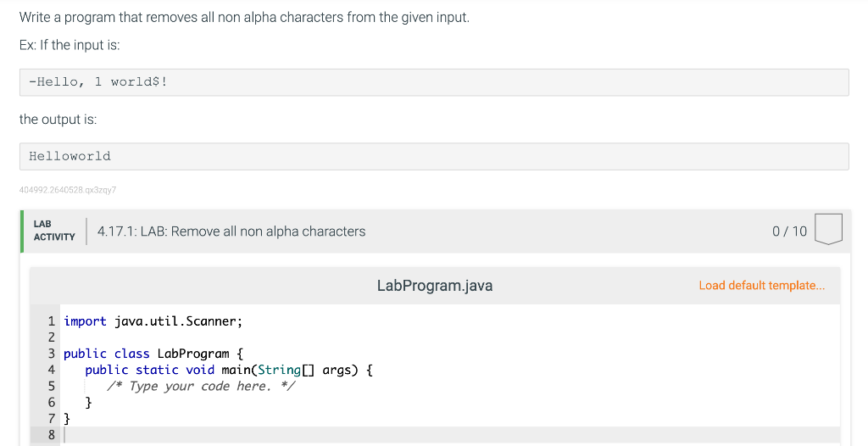Place cursor on 'import java.util.Scanner;' line

pos(153,321)
